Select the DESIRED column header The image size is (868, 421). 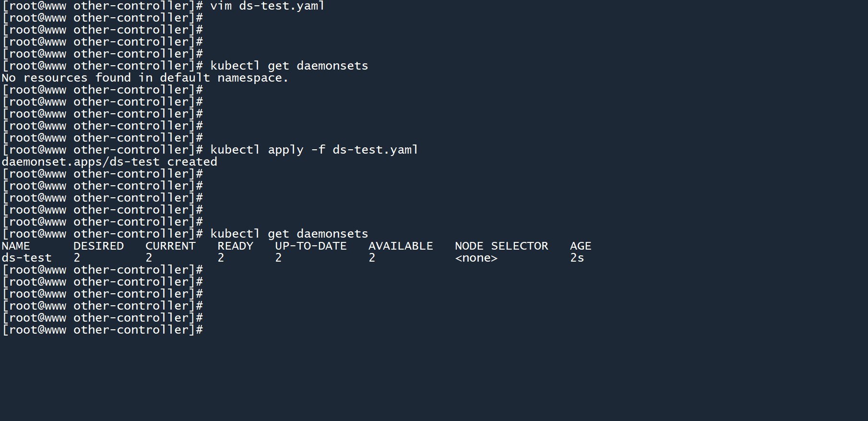coord(98,246)
